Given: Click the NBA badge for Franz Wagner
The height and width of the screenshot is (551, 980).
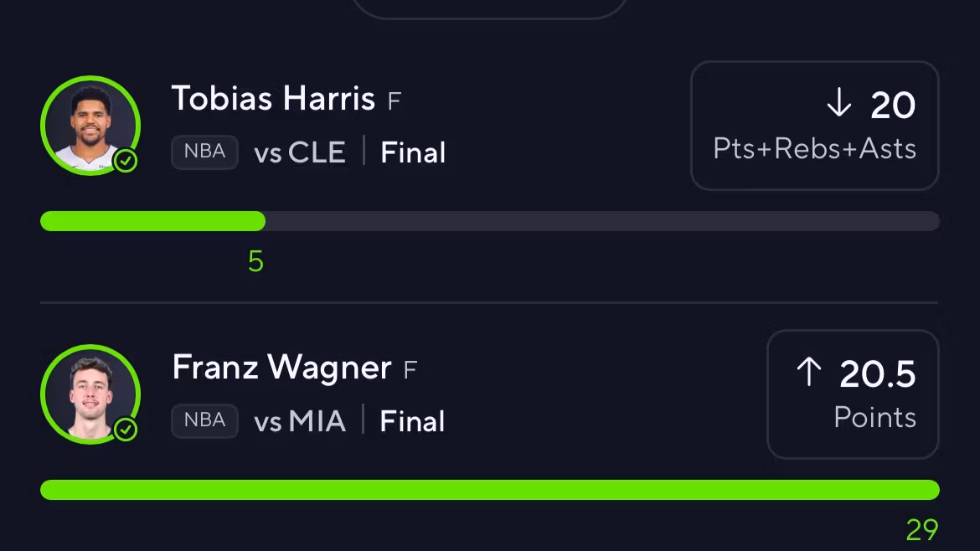Looking at the screenshot, I should tap(204, 420).
